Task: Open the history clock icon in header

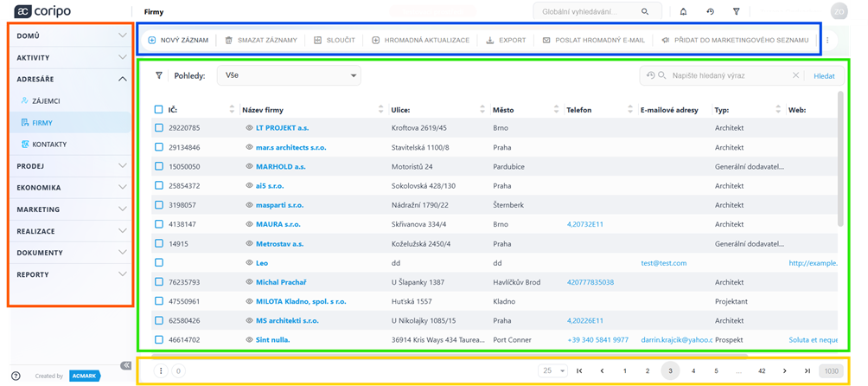Action: coord(711,11)
